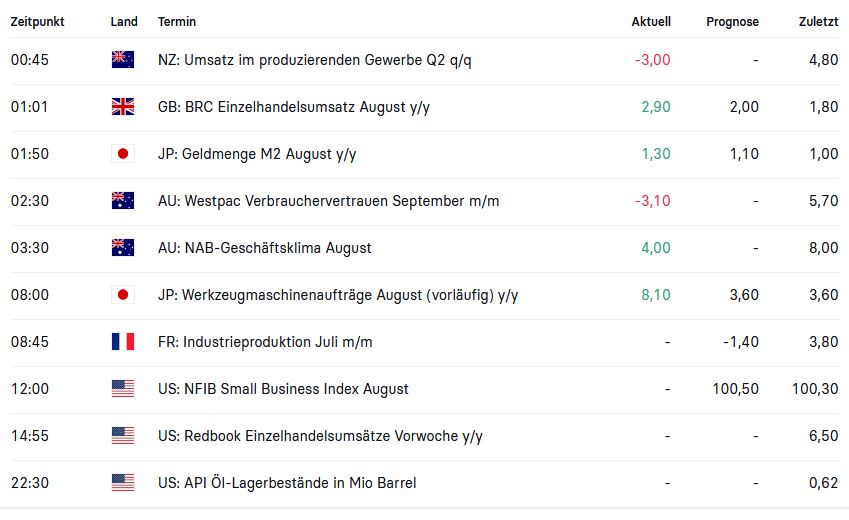Click the France flag beside Industrieproduktion
849x520 pixels.
(x=122, y=342)
